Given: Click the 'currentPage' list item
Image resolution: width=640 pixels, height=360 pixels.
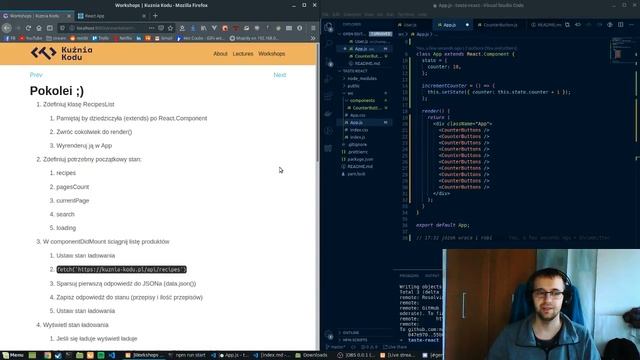Looking at the screenshot, I should (x=73, y=200).
